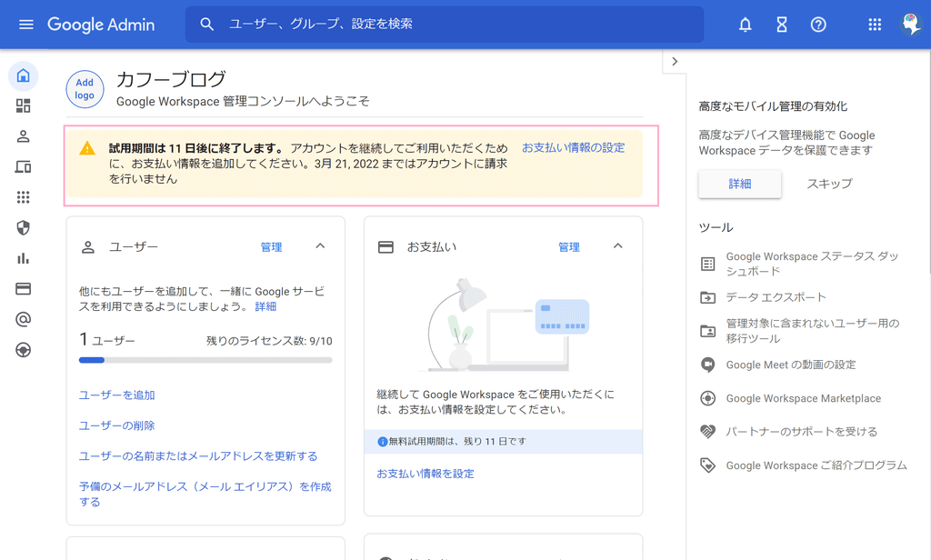The height and width of the screenshot is (560, 931).
Task: Open the account avatar menu
Action: point(911,25)
